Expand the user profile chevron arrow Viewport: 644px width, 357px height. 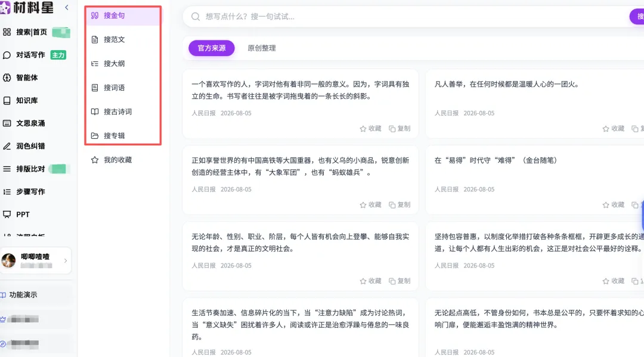[x=66, y=260]
